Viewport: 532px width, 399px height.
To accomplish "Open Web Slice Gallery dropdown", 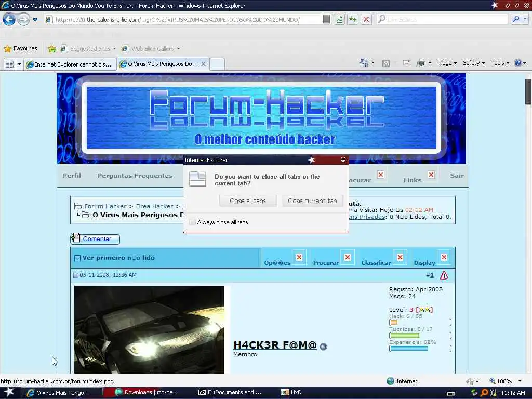I will coord(151,48).
